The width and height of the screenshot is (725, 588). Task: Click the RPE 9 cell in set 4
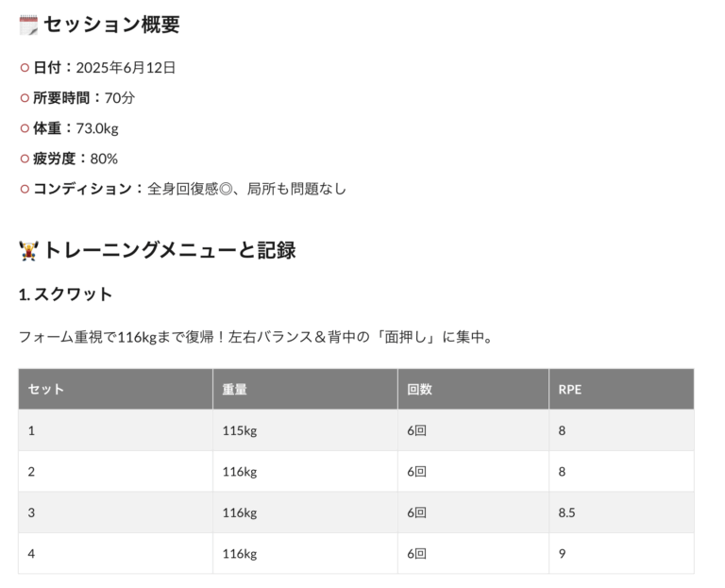pos(621,554)
